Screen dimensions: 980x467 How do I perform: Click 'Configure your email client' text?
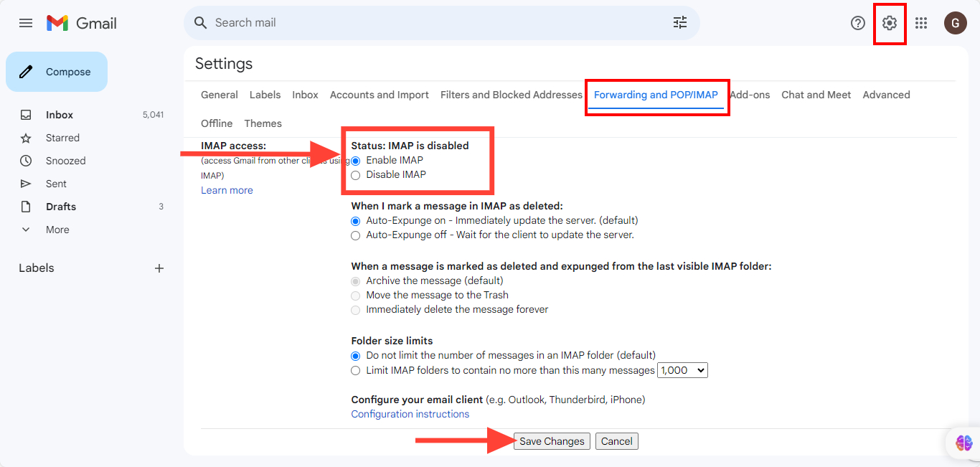417,400
